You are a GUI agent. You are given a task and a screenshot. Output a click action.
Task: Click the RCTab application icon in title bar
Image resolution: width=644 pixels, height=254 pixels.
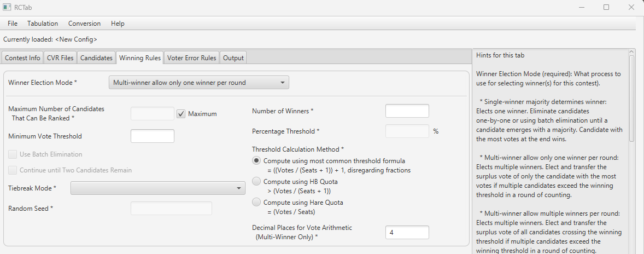[x=6, y=7]
